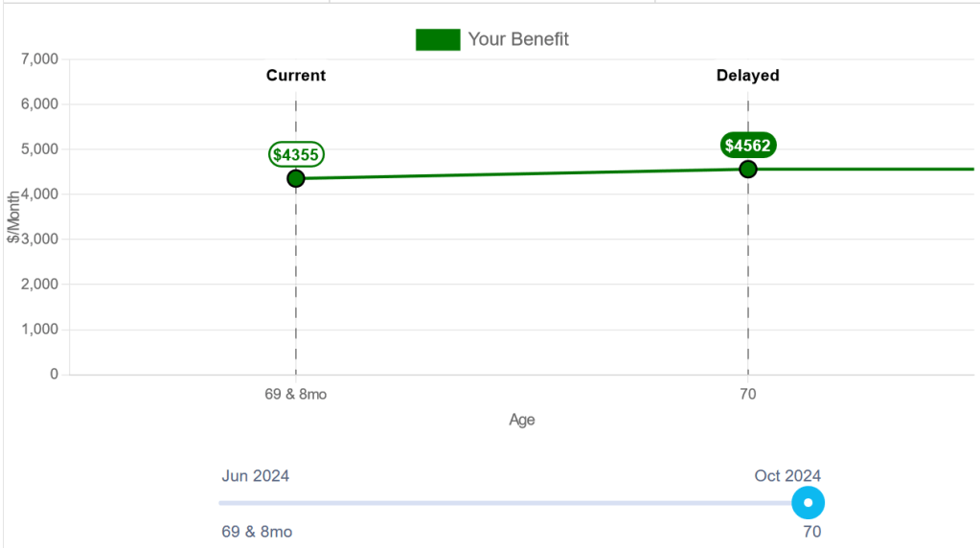Click the Jun 2024 slider start label
The image size is (980, 548).
(256, 476)
